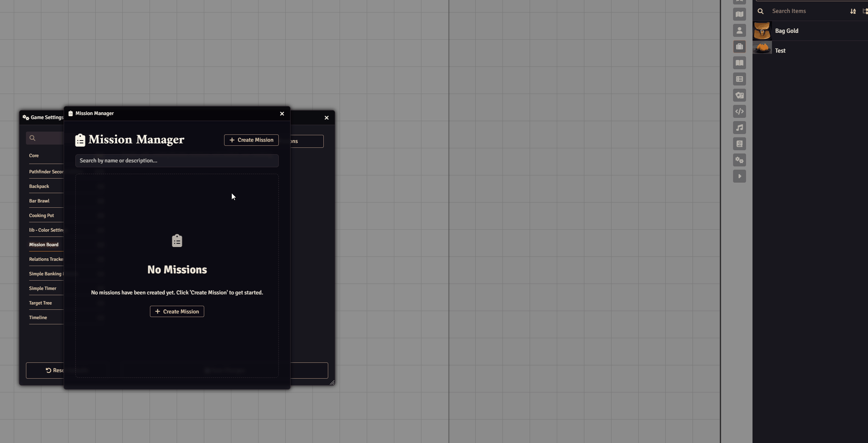
Task: Select the Mission Board settings category
Action: coord(44,245)
